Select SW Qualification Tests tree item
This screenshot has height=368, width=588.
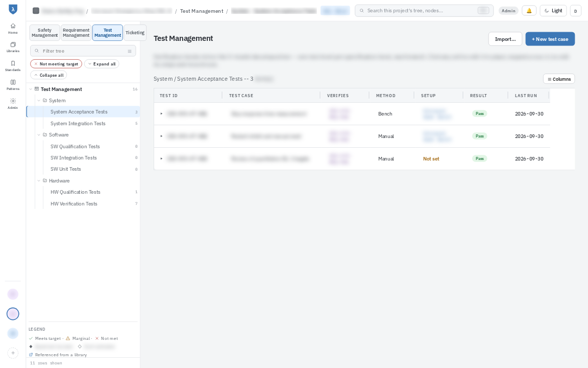pyautogui.click(x=83, y=147)
